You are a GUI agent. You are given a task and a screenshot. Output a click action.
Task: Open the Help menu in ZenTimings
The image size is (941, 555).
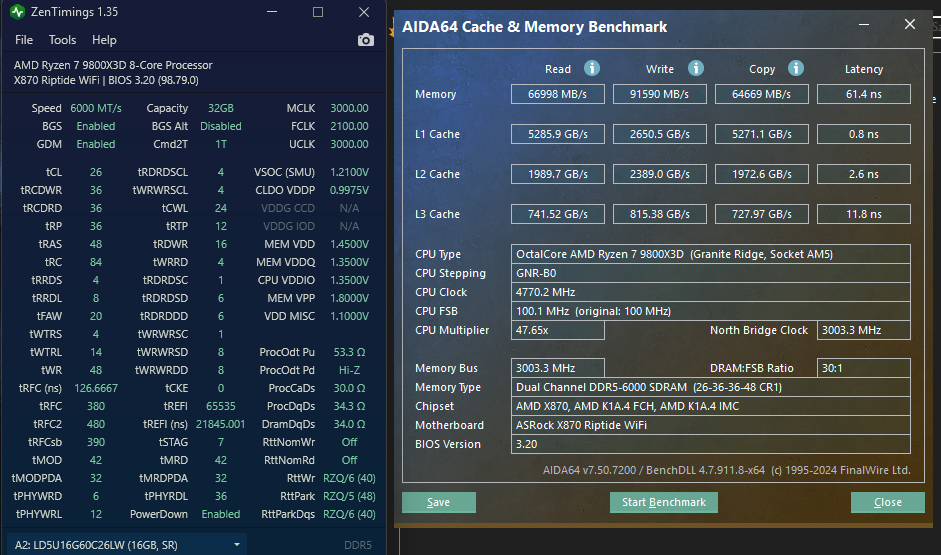point(104,40)
